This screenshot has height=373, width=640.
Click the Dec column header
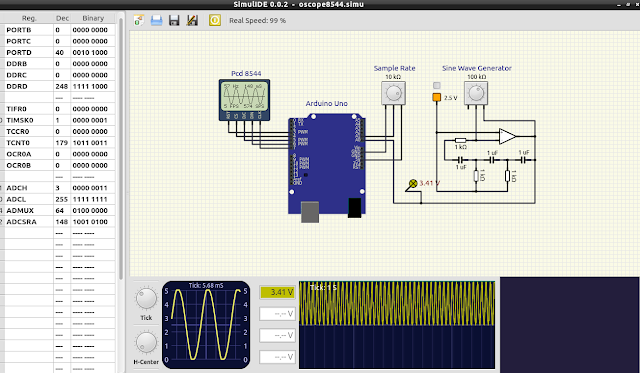click(x=62, y=18)
